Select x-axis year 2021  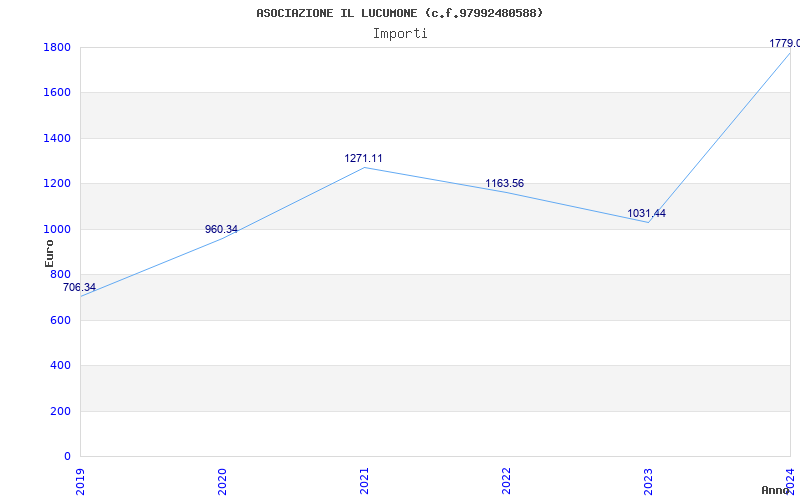pos(364,481)
